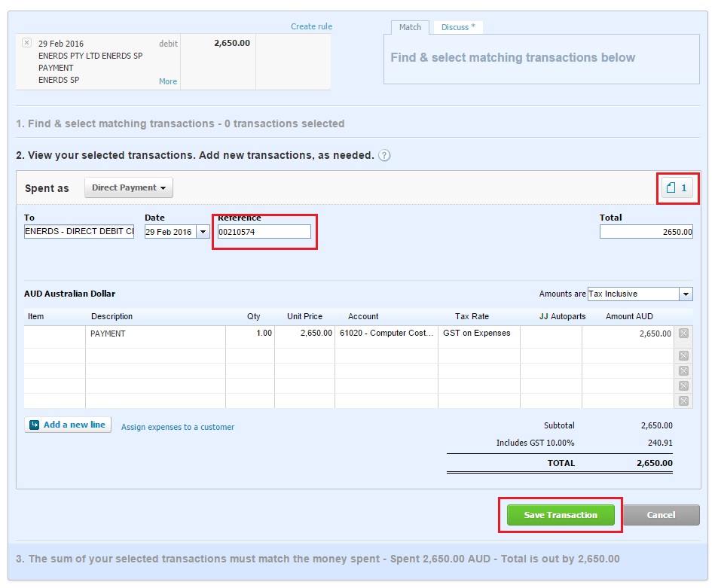718x588 pixels.
Task: Click Add a new line button
Action: 68,425
